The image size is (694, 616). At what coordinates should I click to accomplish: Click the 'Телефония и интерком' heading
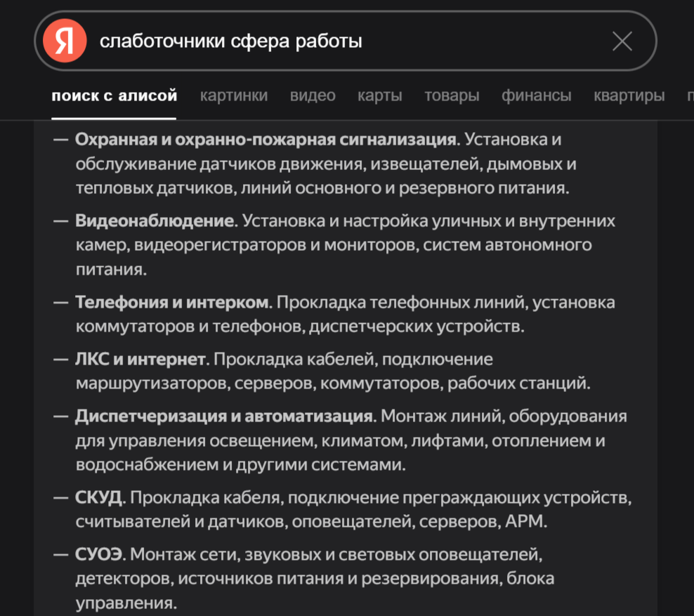pos(172,302)
